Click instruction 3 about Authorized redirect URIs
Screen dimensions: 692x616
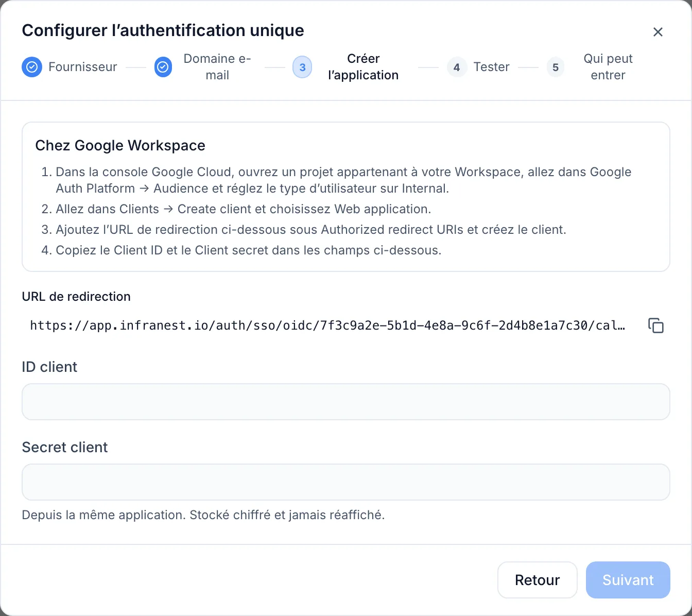(311, 230)
